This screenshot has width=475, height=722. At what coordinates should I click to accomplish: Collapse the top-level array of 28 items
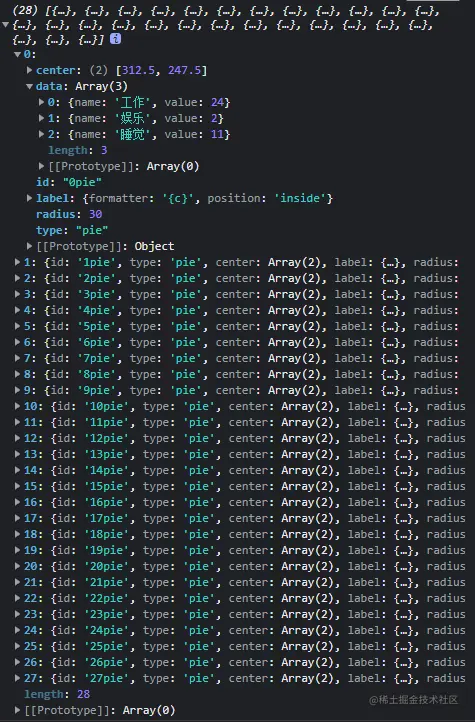pos(6,25)
